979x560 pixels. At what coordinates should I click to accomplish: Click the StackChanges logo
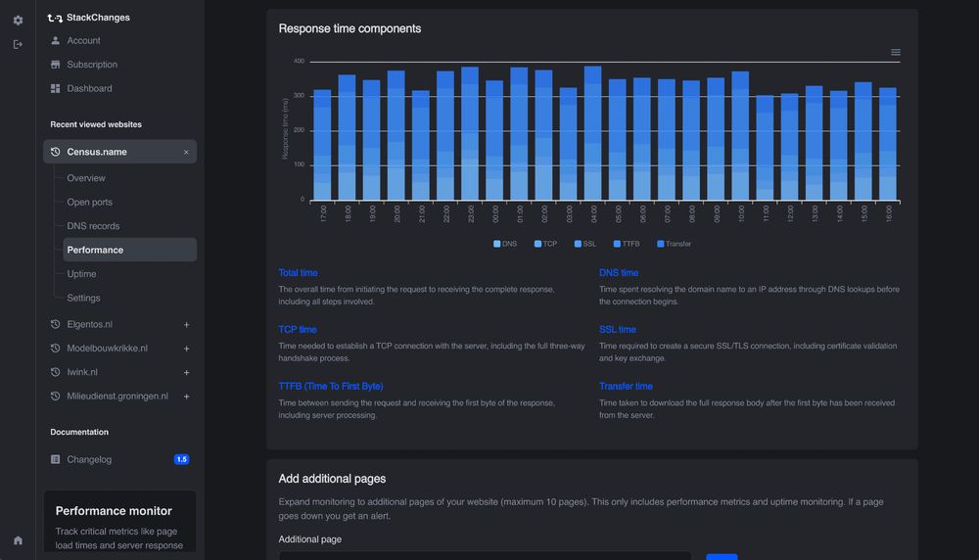(89, 18)
